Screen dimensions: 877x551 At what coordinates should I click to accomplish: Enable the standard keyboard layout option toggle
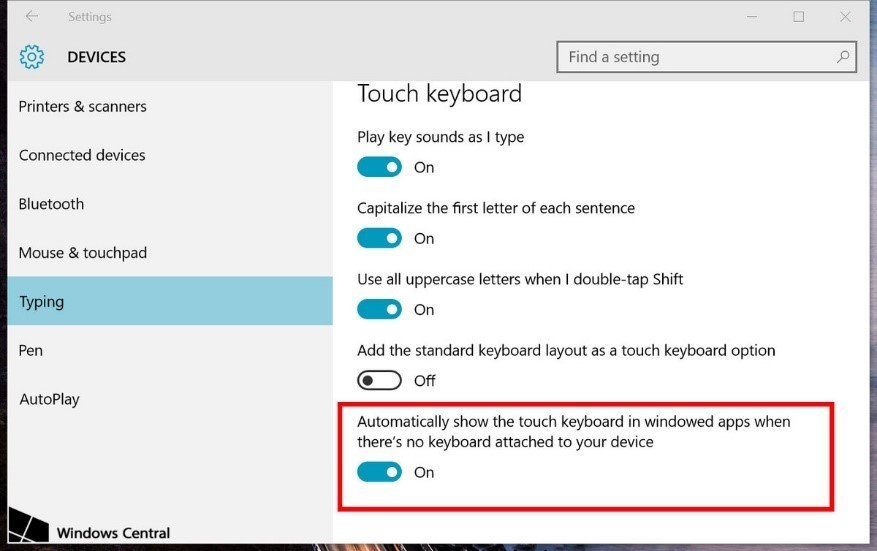point(379,380)
